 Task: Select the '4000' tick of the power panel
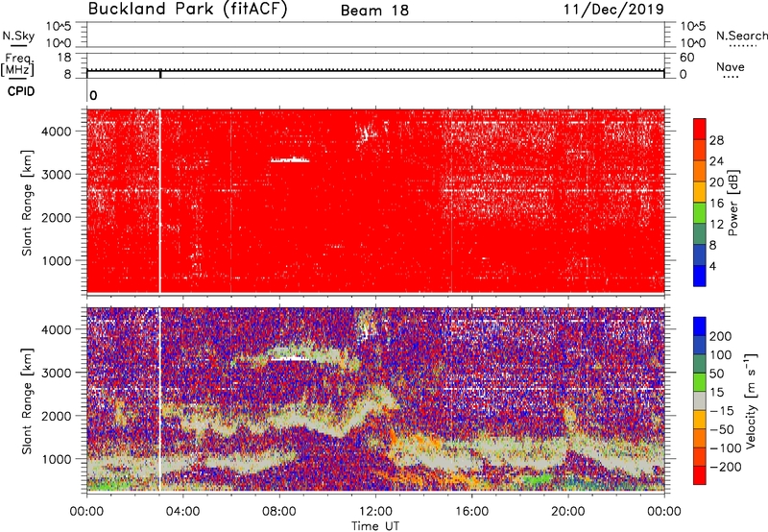click(57, 132)
